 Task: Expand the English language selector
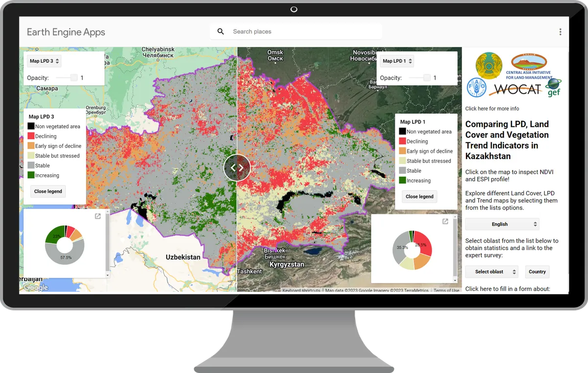(x=502, y=224)
